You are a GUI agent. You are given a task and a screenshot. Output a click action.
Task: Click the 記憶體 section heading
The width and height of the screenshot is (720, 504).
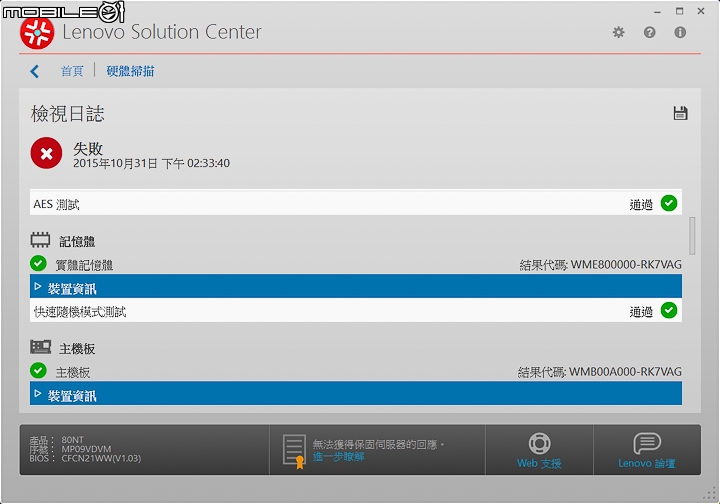pos(77,241)
